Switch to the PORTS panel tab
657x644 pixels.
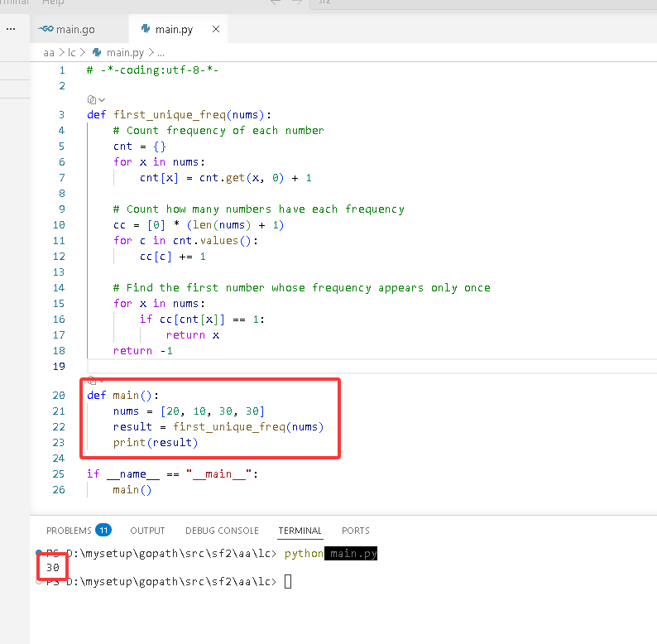[x=355, y=531]
